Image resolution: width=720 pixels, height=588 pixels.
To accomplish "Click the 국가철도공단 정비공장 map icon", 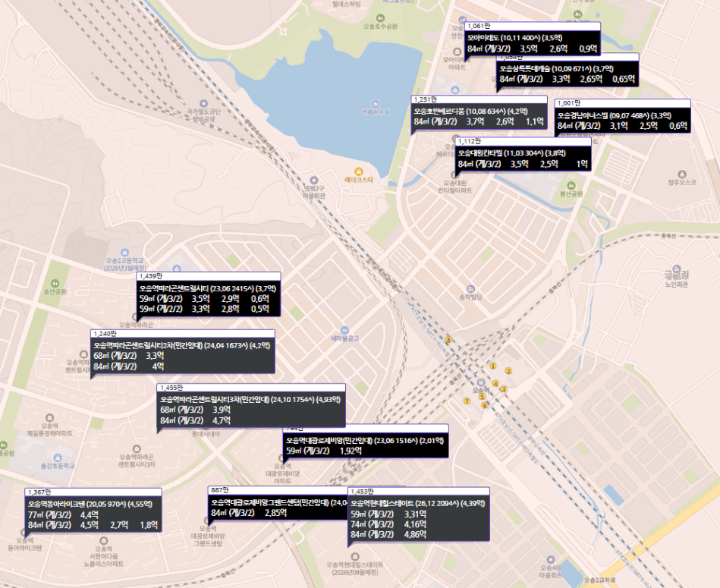I will tap(203, 104).
